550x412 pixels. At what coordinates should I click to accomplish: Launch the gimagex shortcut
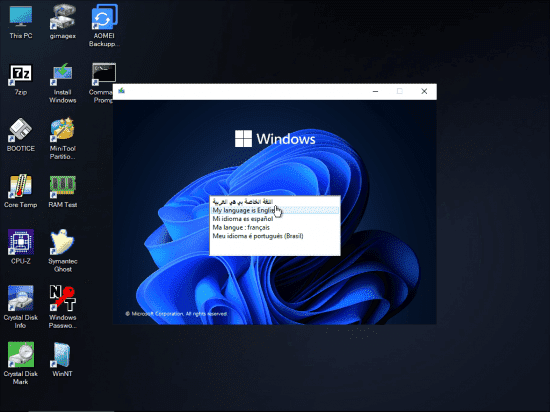pos(62,22)
